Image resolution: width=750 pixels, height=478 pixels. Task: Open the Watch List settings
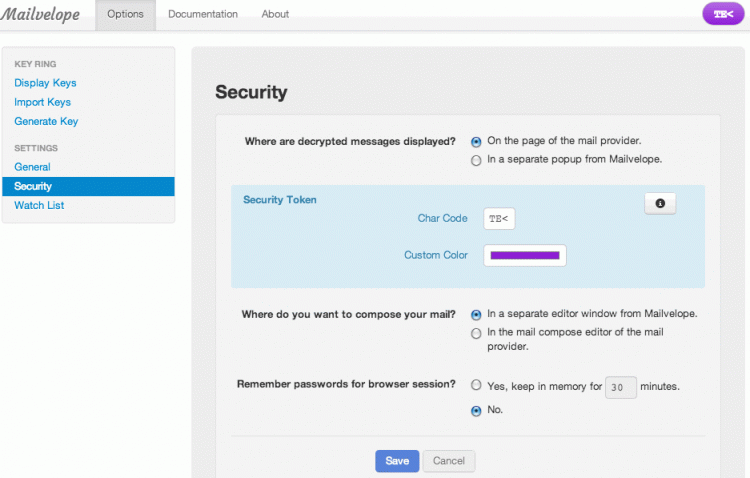coord(38,205)
